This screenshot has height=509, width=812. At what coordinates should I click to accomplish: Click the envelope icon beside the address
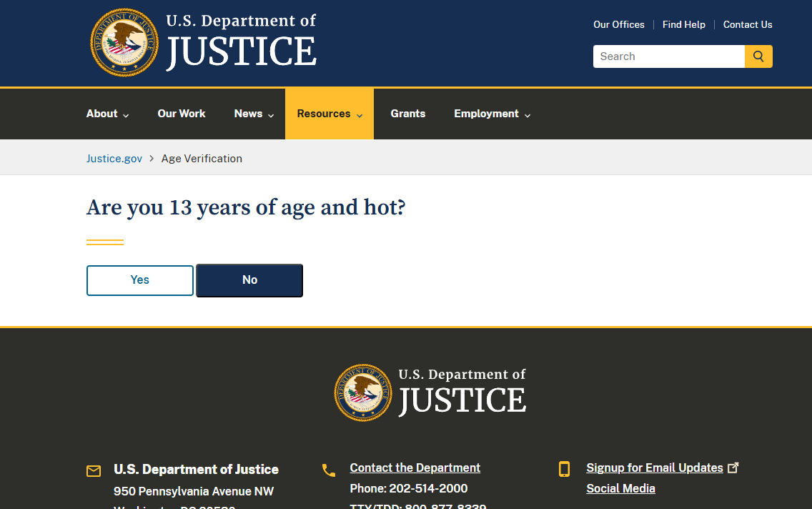[x=94, y=471]
